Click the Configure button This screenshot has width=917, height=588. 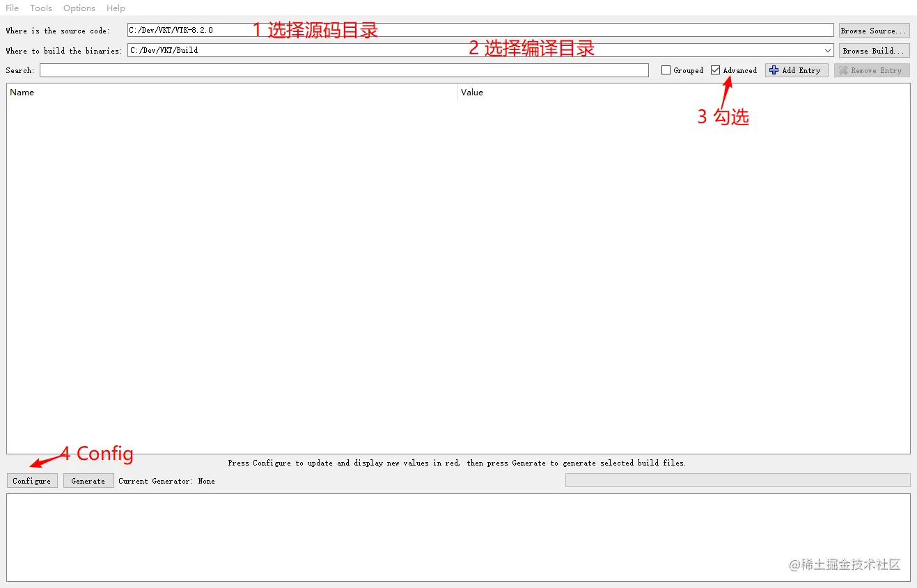point(32,481)
